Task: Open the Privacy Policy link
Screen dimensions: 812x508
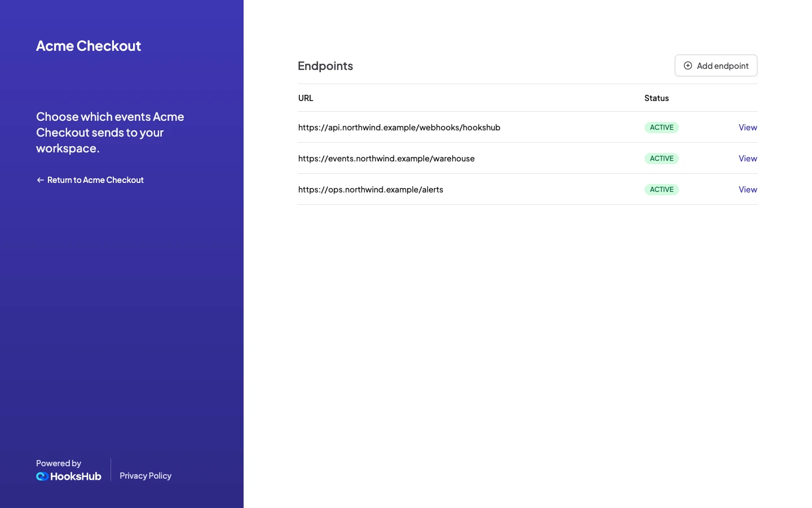Action: pos(145,476)
